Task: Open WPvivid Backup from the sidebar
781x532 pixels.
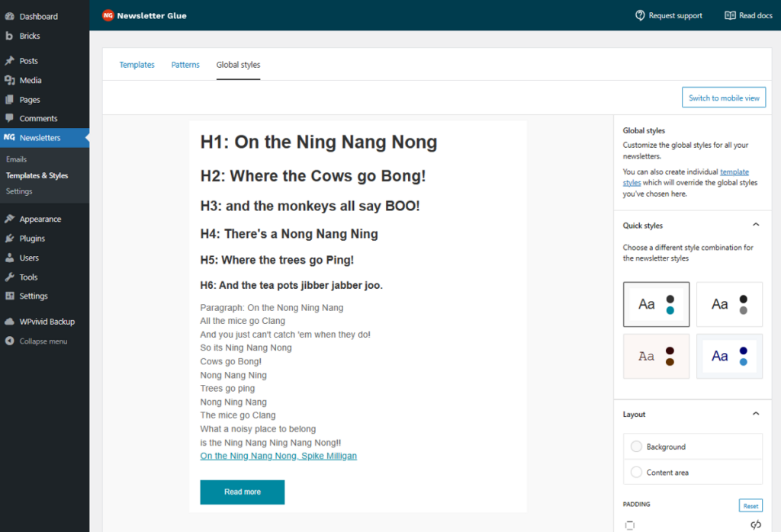Action: (x=46, y=322)
